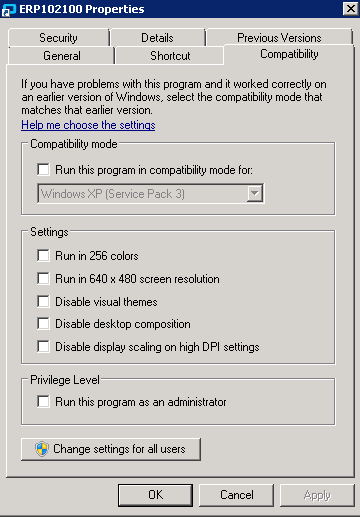This screenshot has height=517, width=360.
Task: Check Run in 256 colors
Action: [x=44, y=256]
